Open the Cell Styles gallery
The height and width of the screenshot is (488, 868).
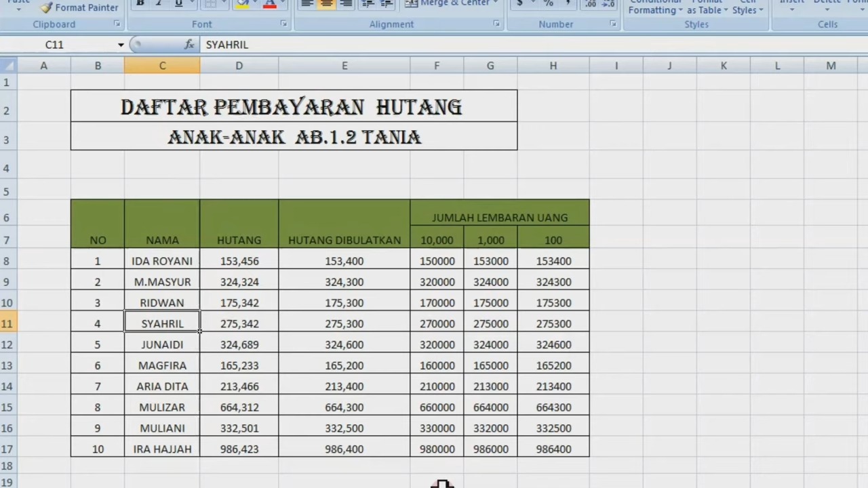click(747, 7)
